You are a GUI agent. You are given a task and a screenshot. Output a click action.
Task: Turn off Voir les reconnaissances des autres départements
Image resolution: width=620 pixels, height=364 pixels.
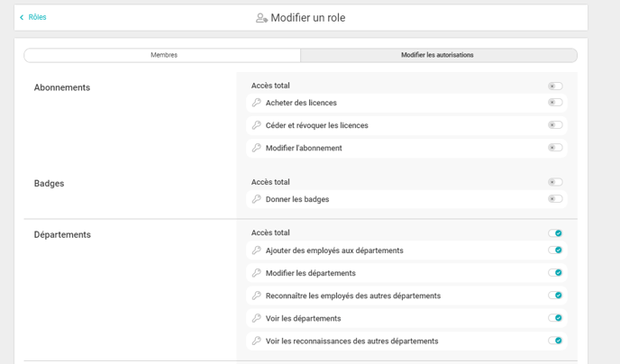tap(555, 341)
